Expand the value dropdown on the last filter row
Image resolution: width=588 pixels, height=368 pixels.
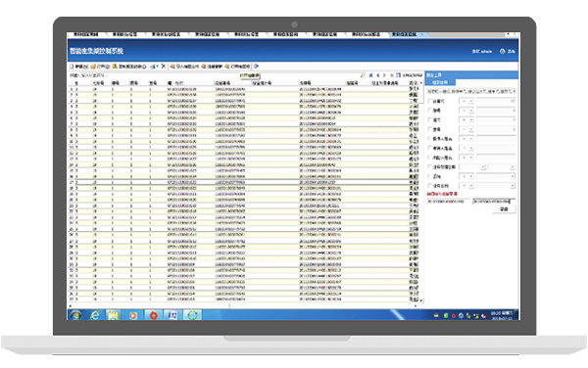pyautogui.click(x=513, y=186)
